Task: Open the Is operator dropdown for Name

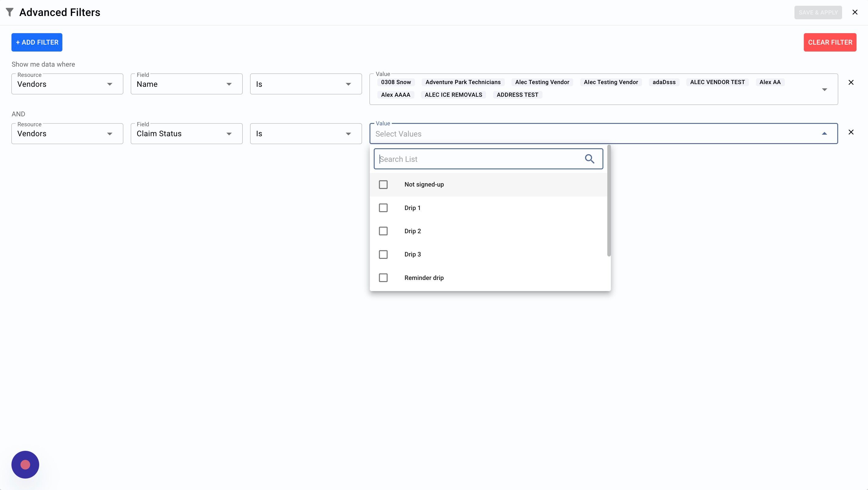Action: point(306,84)
